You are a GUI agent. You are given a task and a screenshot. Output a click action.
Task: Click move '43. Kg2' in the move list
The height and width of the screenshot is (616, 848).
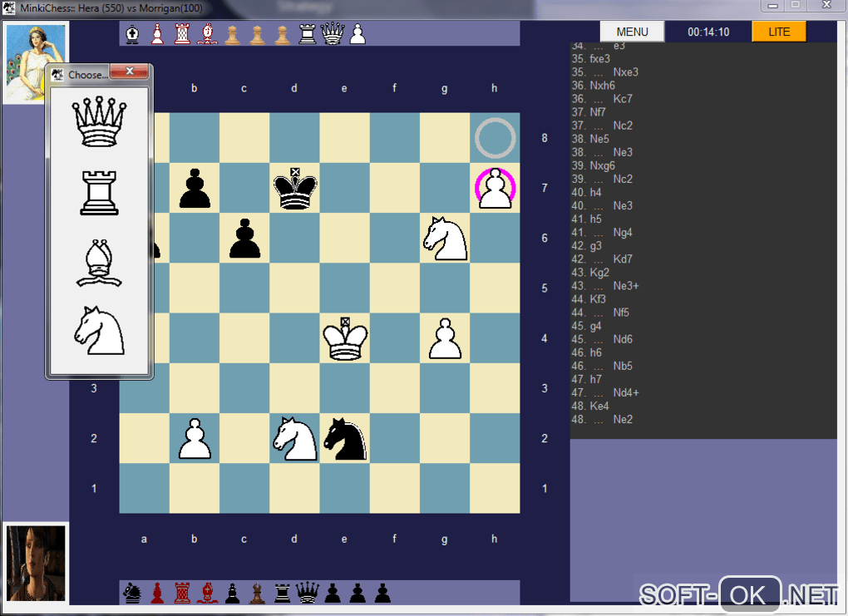(590, 273)
